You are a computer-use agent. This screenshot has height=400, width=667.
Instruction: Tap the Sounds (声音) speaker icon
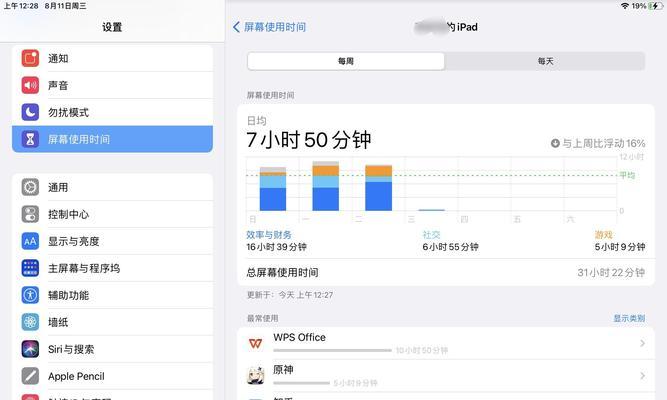[30, 85]
